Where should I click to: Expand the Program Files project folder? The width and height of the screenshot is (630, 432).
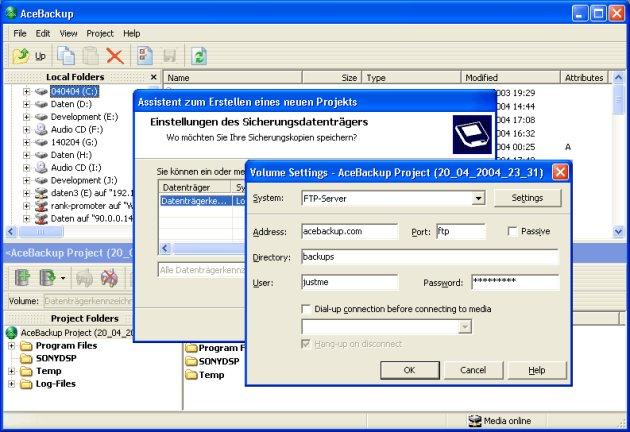coord(11,346)
